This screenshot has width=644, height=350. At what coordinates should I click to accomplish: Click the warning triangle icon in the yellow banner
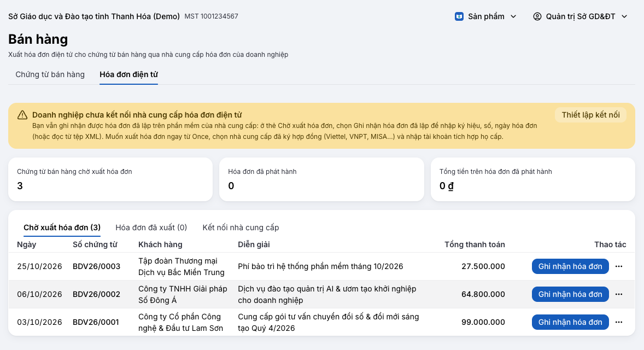tap(22, 115)
